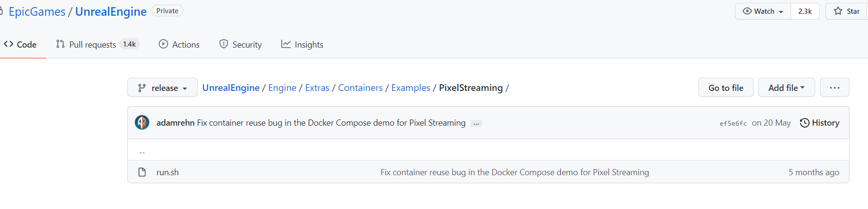Open the release branch dropdown

click(162, 88)
